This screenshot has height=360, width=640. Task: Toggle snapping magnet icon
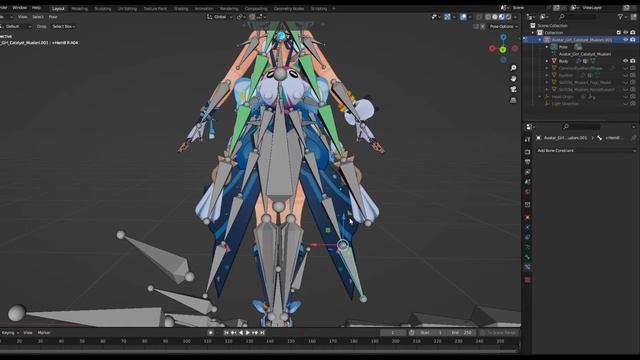[x=252, y=17]
